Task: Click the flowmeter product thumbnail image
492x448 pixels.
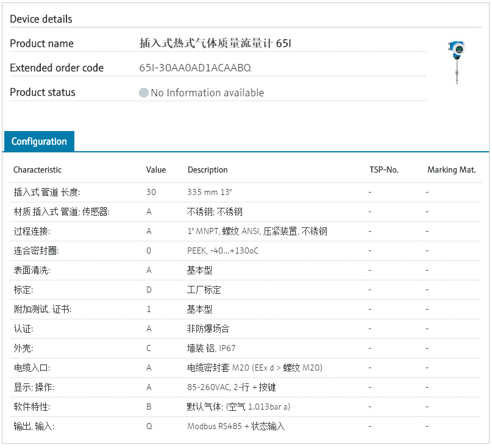Action: tap(457, 62)
